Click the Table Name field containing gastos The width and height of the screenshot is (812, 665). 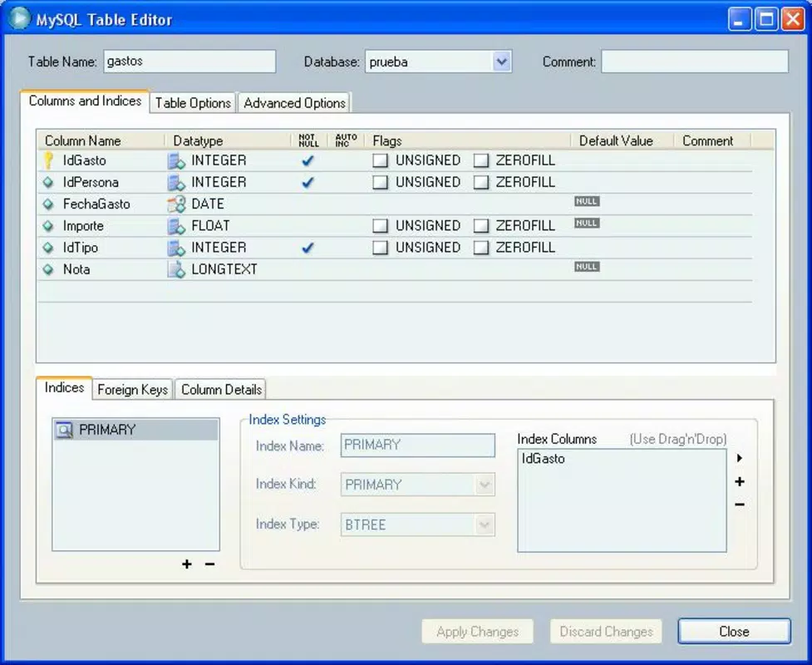189,62
